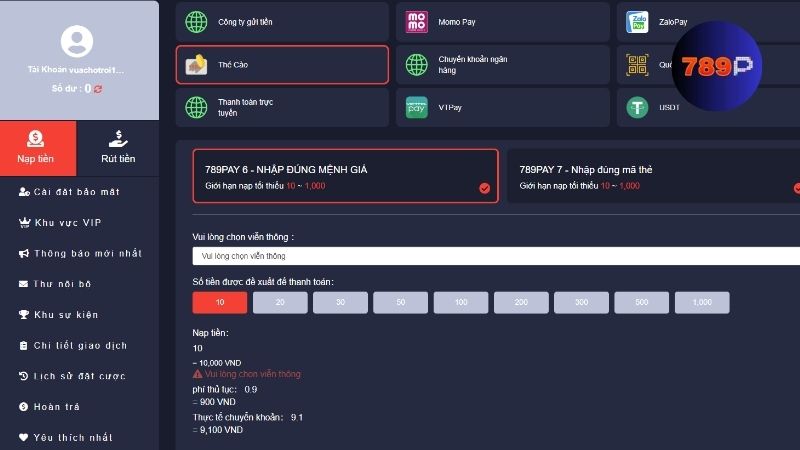Image resolution: width=800 pixels, height=450 pixels.
Task: Select Công ty gửi tiền payment method
Action: 282,22
